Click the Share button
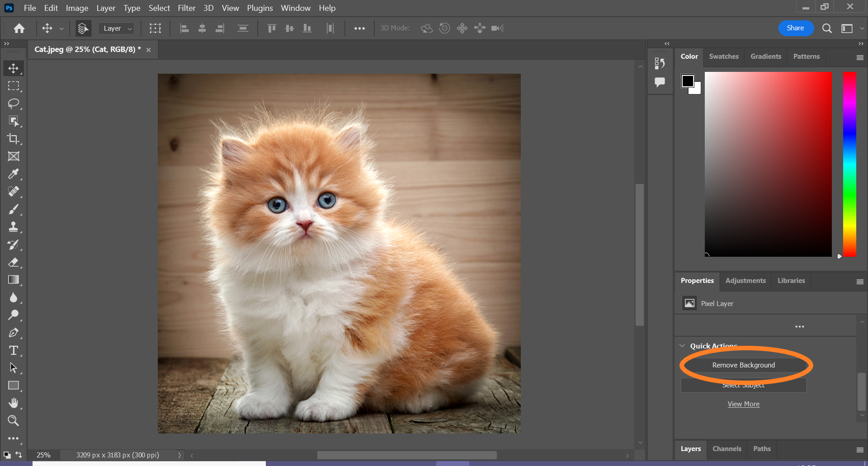The image size is (868, 466). pyautogui.click(x=796, y=28)
